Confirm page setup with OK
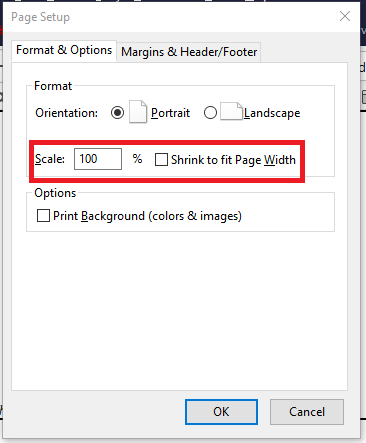Screen dimensions: 366x443 point(221,412)
